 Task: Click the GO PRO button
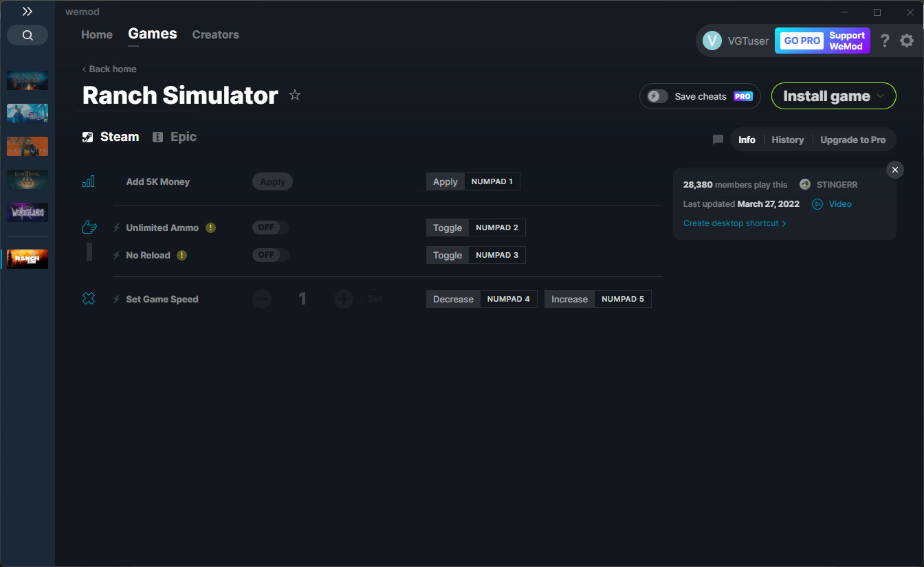(x=802, y=41)
